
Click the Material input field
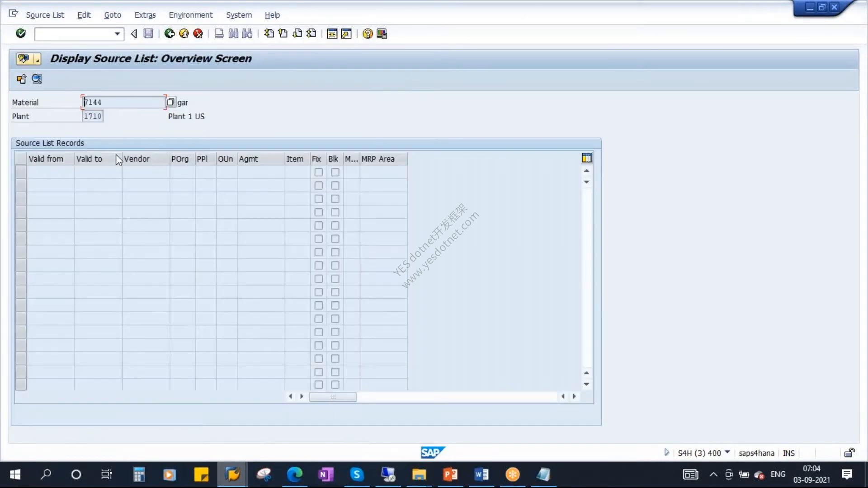point(124,102)
